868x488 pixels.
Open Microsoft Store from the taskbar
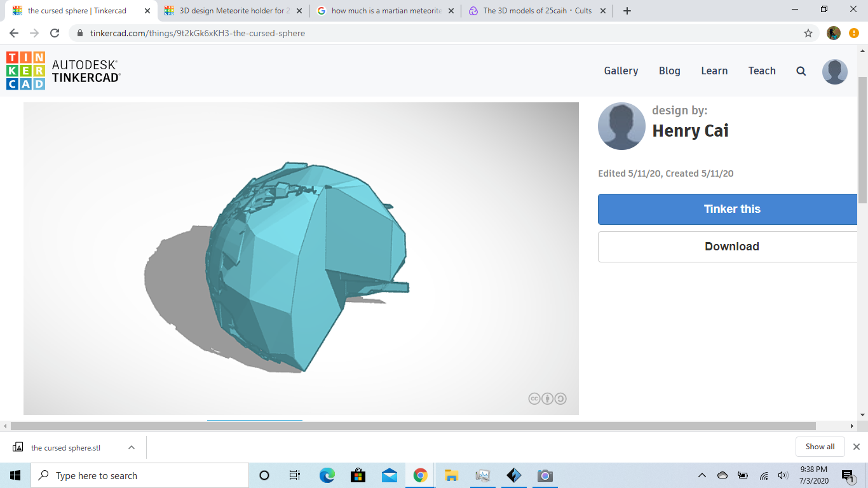pos(358,475)
